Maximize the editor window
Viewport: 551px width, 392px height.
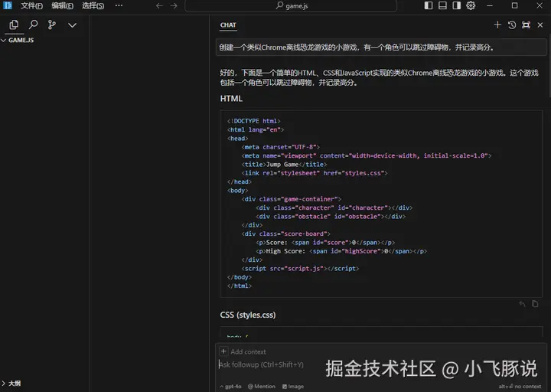pos(514,5)
